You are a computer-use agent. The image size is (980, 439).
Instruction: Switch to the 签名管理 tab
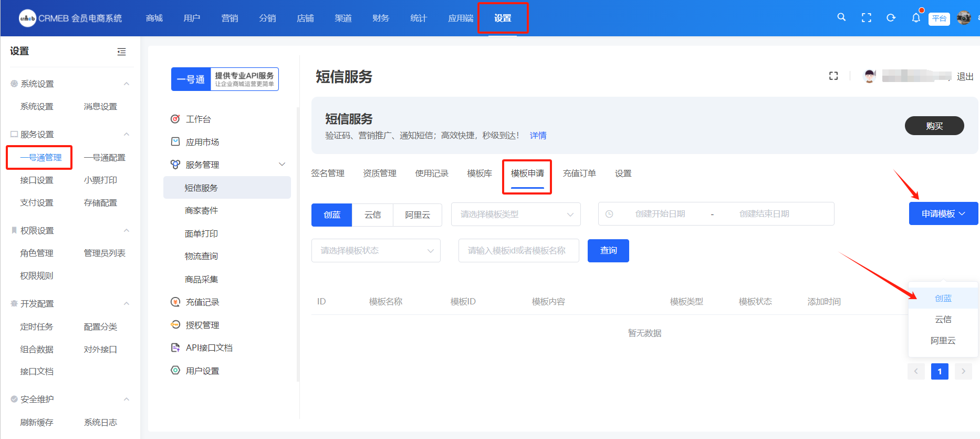pos(328,173)
